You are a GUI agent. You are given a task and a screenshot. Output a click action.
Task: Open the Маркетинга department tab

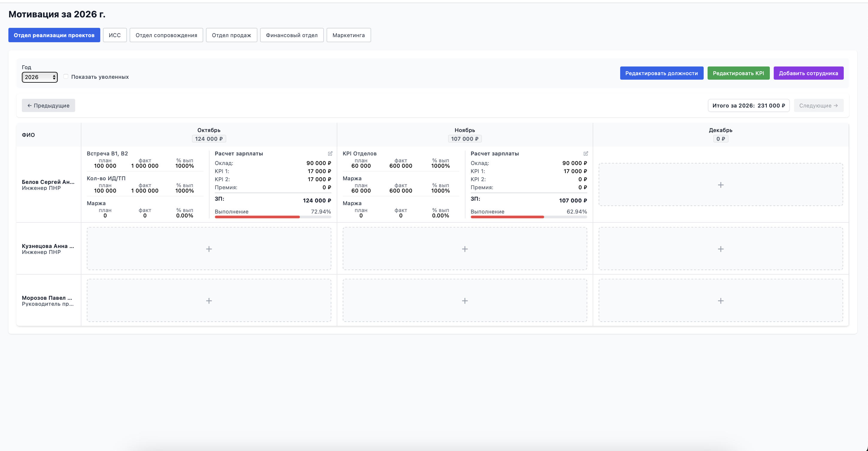click(x=349, y=35)
